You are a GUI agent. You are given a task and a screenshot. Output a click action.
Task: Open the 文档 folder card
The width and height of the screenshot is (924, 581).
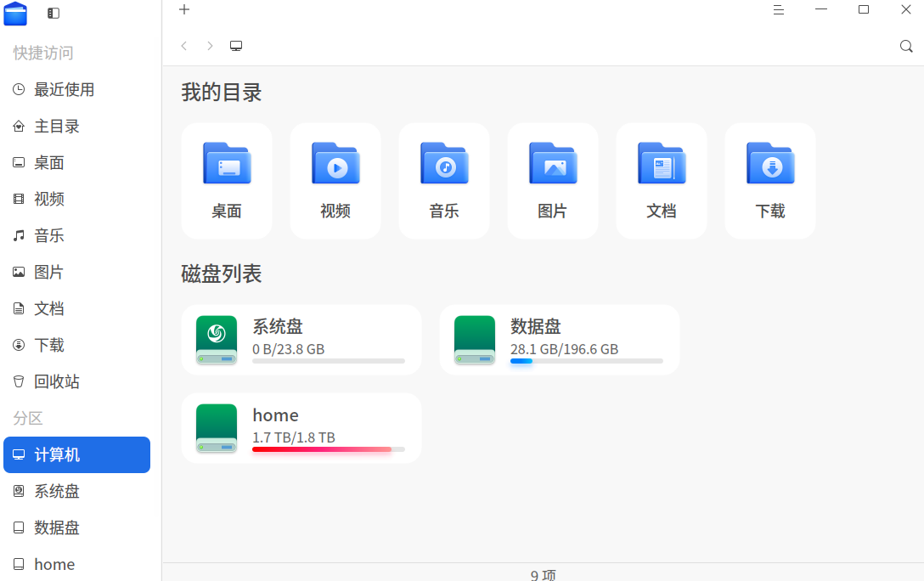click(x=662, y=181)
